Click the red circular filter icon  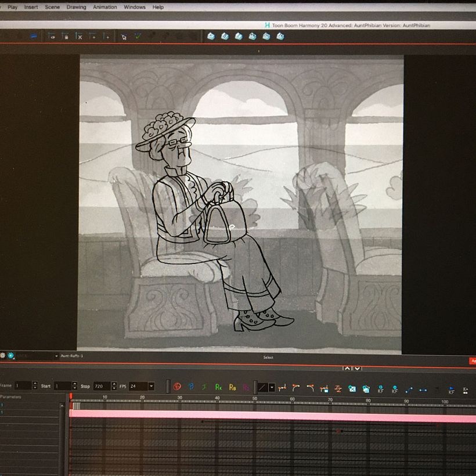tap(177, 387)
